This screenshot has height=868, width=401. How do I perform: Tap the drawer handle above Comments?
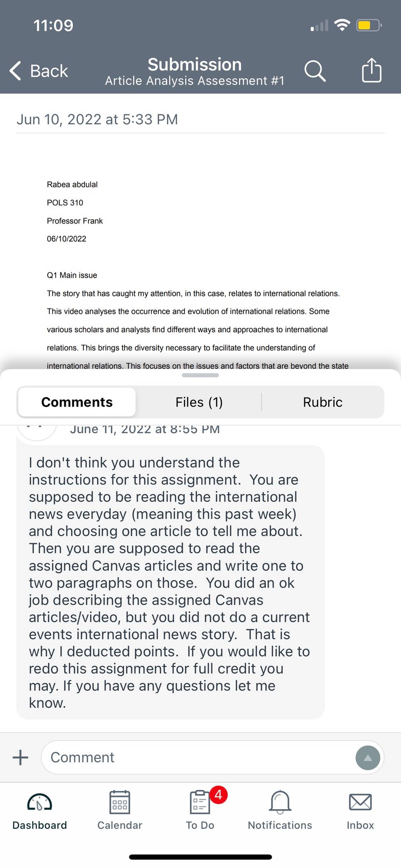click(x=200, y=375)
